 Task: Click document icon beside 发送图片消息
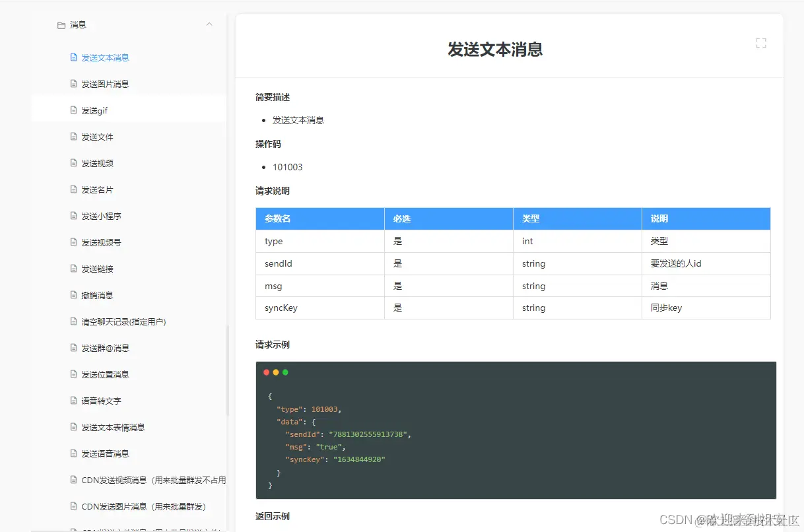tap(74, 84)
